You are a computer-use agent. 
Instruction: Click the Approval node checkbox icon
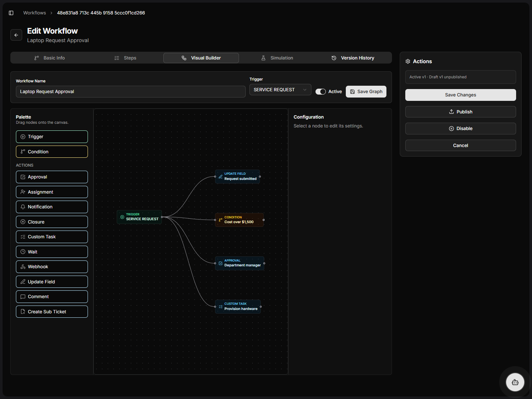221,263
